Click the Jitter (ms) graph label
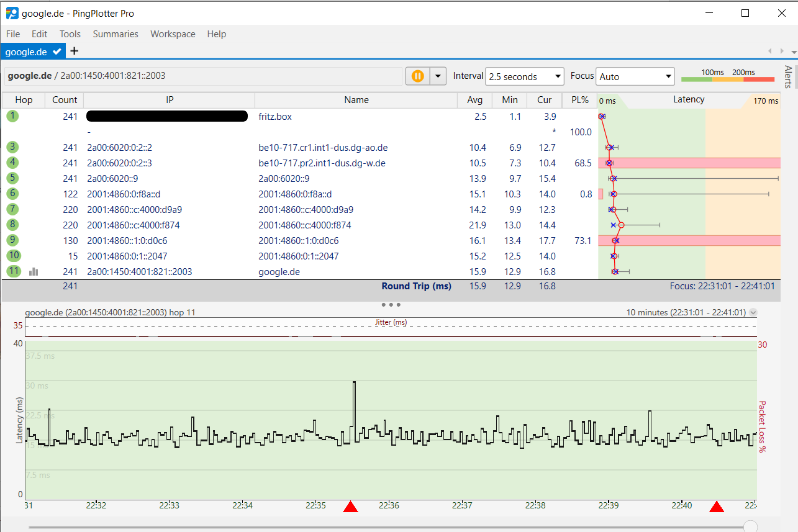This screenshot has width=798, height=532. 391,322
